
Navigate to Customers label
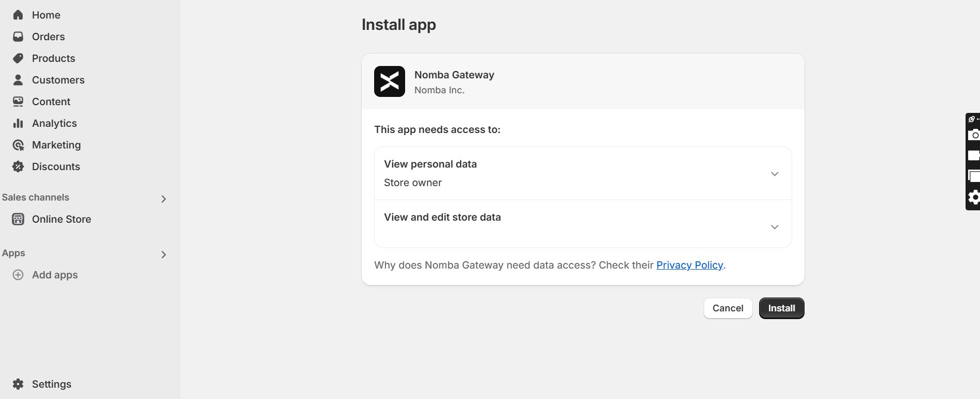point(58,80)
